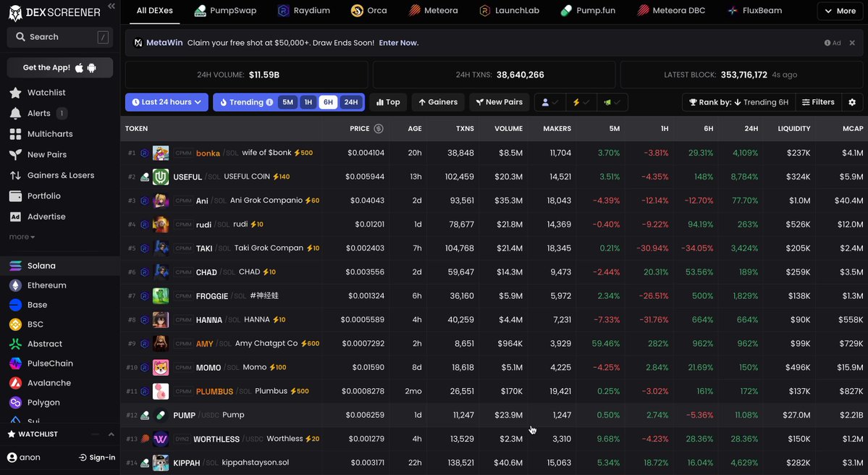
Task: Select 6H trending timeframe
Action: (328, 102)
